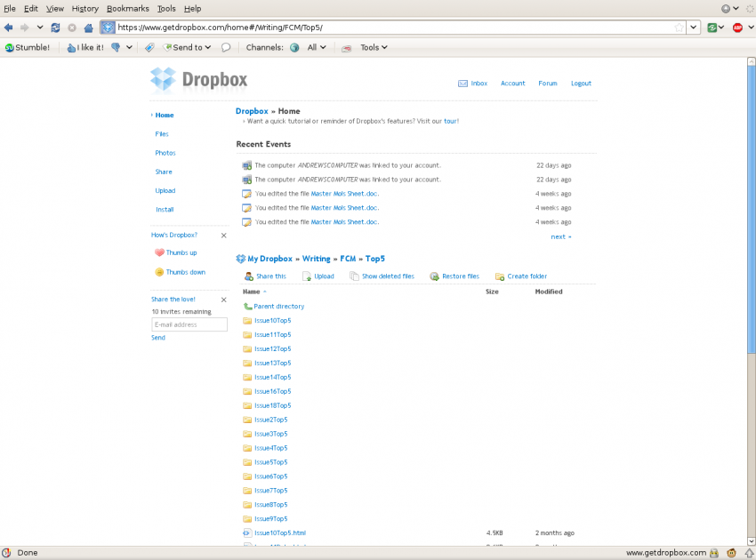Open the Inbox envelope link

472,84
